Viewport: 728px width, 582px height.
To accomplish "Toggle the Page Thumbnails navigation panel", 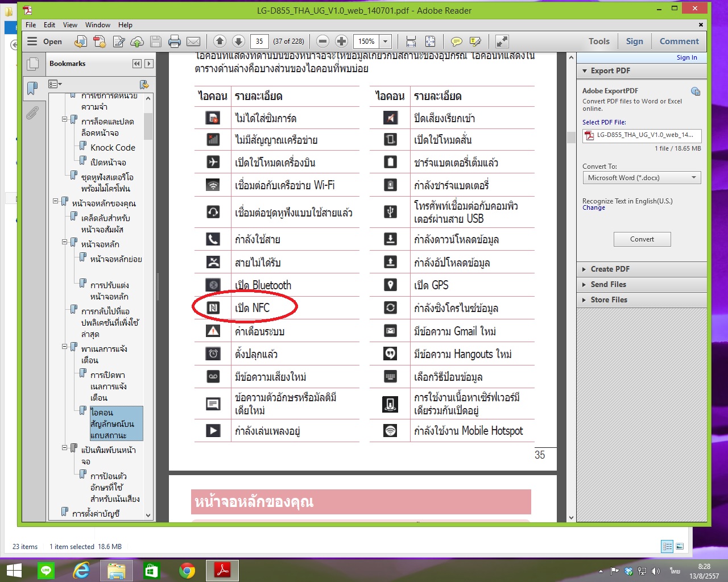I will [x=32, y=64].
